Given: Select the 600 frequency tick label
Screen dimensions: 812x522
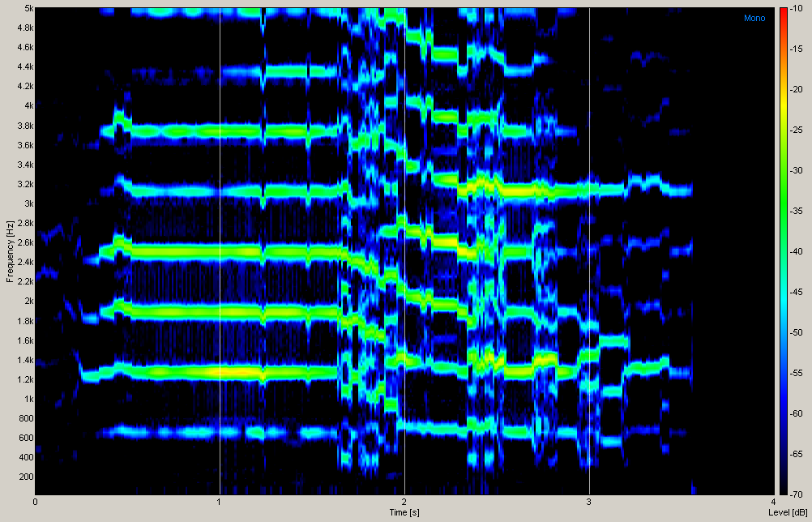Looking at the screenshot, I should pyautogui.click(x=27, y=438).
